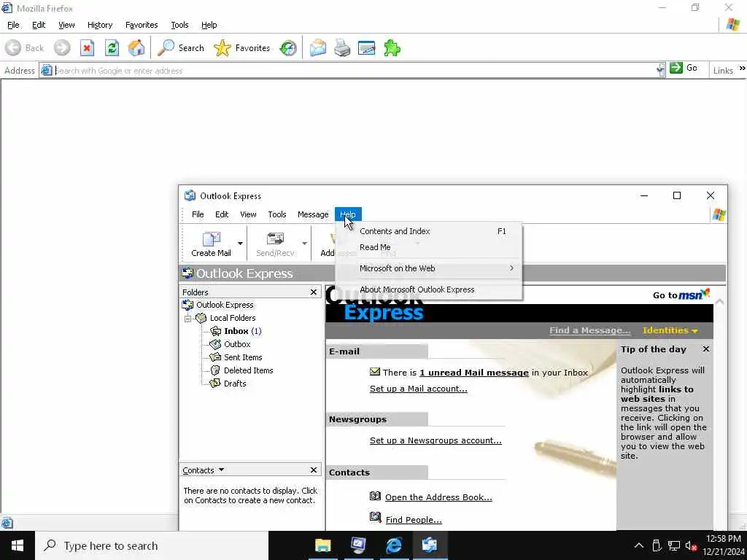Open Outlook Express Tools menu
Screen dimensions: 747x560
coord(276,214)
